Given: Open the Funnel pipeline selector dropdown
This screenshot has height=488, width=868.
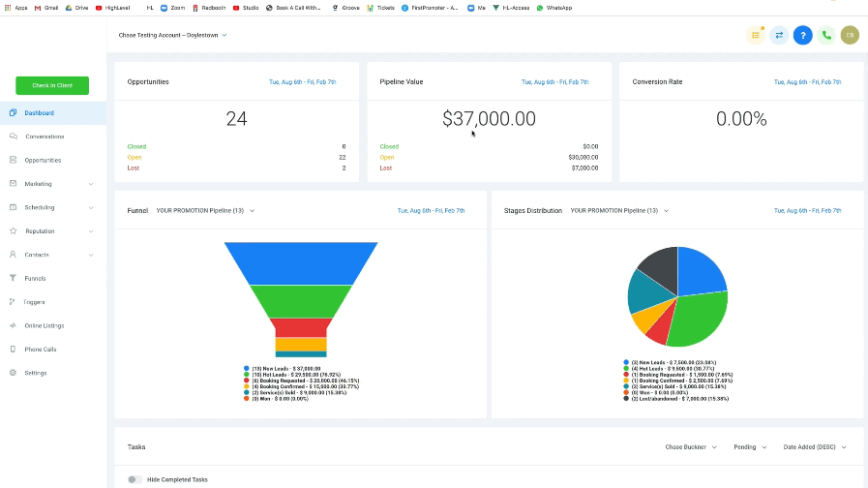Looking at the screenshot, I should (203, 210).
